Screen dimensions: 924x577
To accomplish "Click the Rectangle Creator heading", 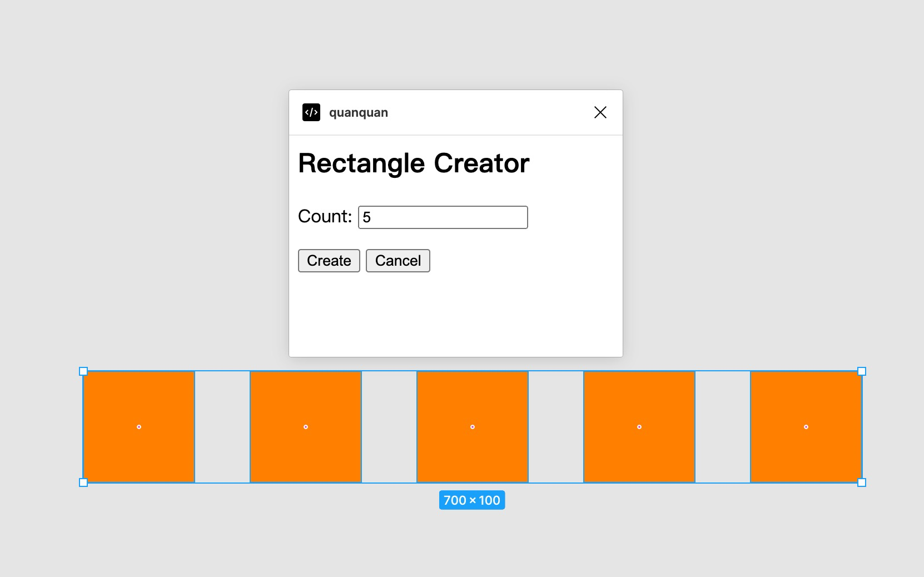I will pos(414,163).
